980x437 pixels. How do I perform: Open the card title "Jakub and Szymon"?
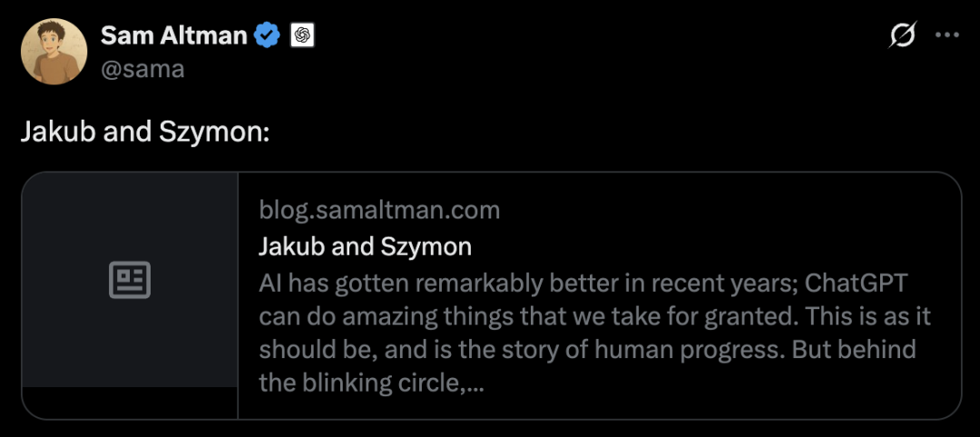(365, 246)
